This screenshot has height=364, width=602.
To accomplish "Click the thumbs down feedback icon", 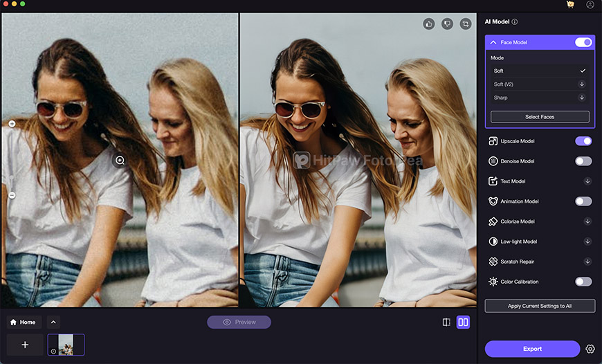I will 447,24.
